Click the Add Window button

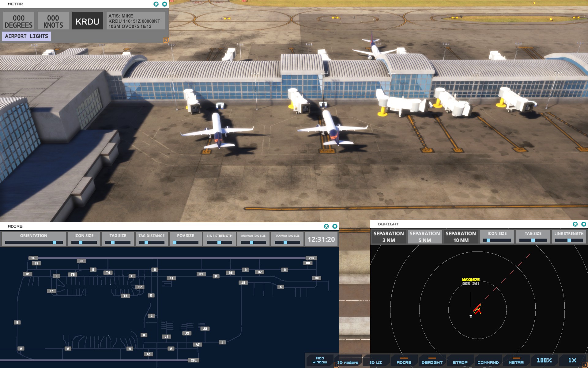pos(319,360)
